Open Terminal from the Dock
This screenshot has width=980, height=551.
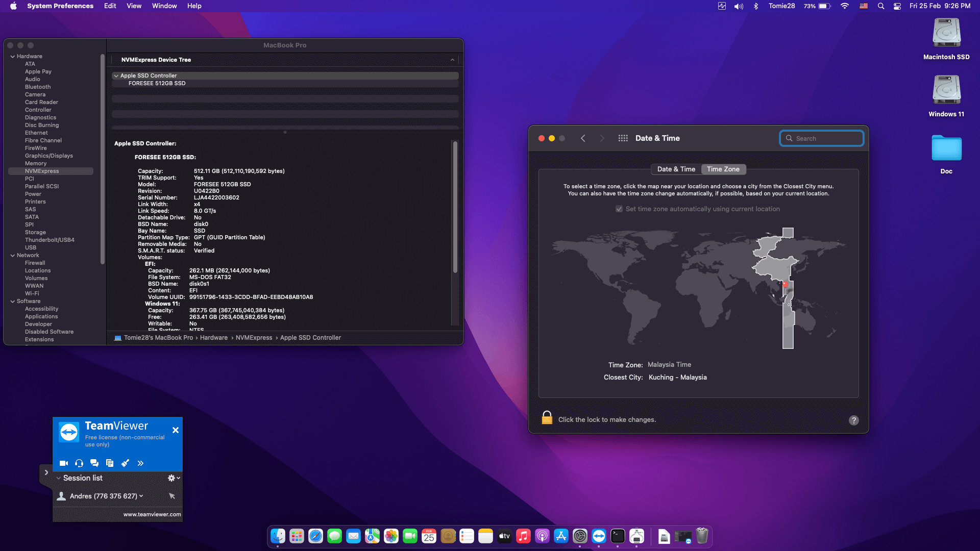618,536
